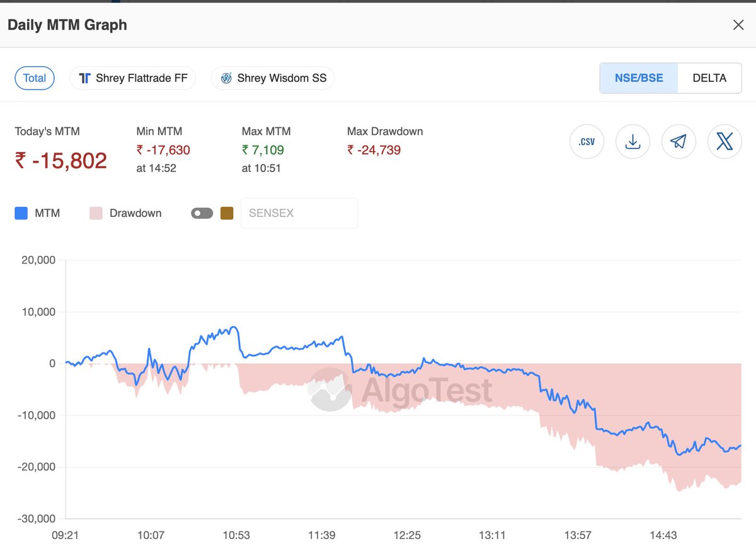
Task: Click the -10,000 y-axis label
Action: 35,415
